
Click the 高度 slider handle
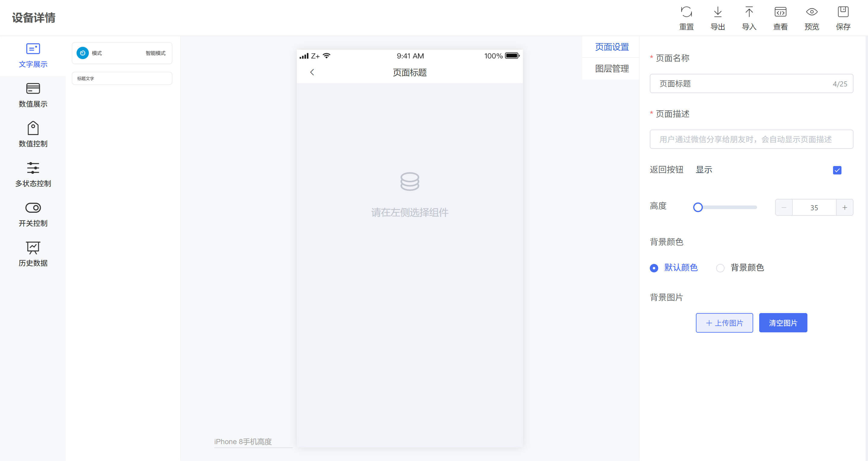pos(698,207)
